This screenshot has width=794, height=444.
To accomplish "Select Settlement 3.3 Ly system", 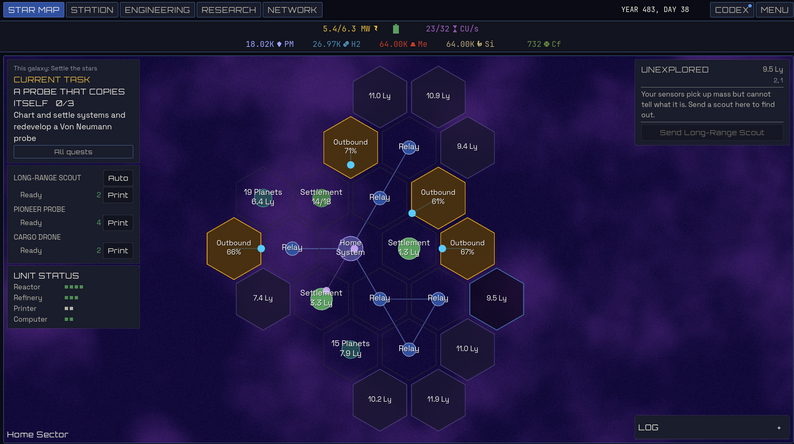I will [321, 298].
